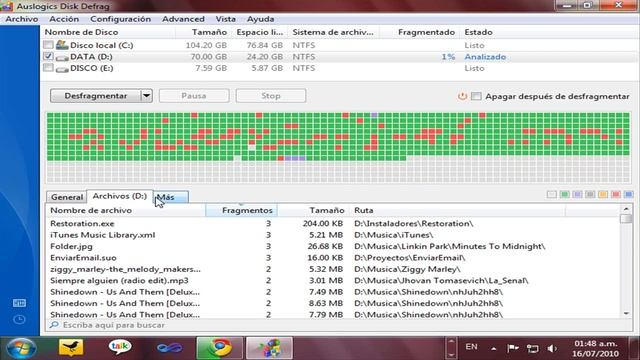Sort files by Tamaño column header
Viewport: 640px width, 360px height.
(313, 210)
